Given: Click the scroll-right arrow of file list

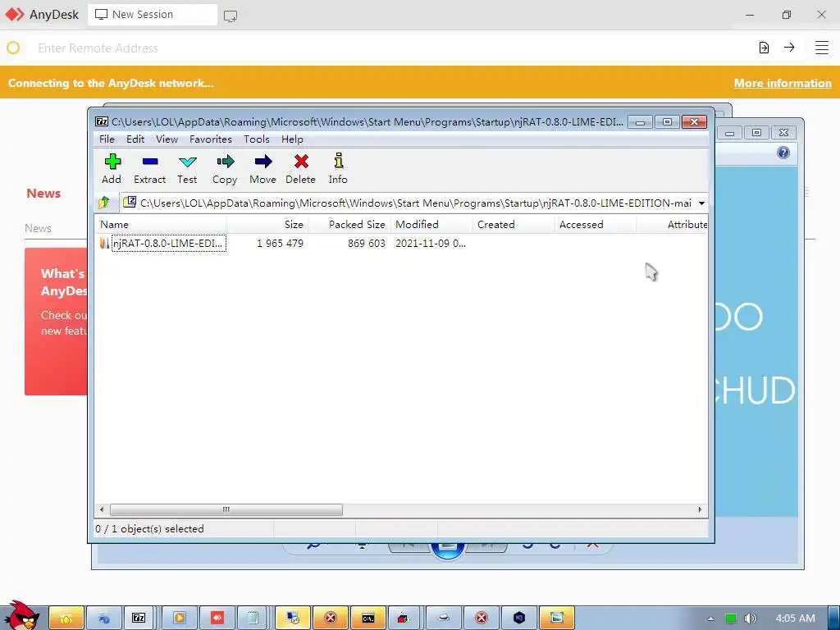Looking at the screenshot, I should click(701, 509).
